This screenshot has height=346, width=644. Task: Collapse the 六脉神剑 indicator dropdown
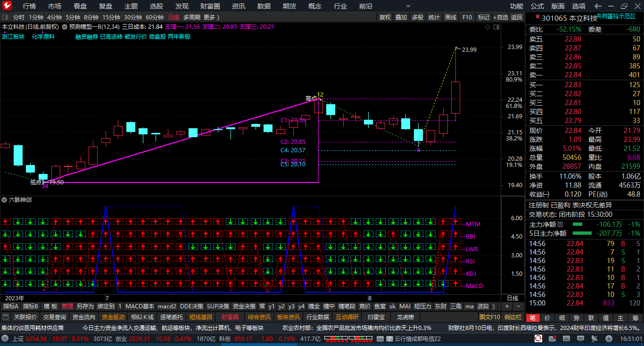(x=4, y=200)
